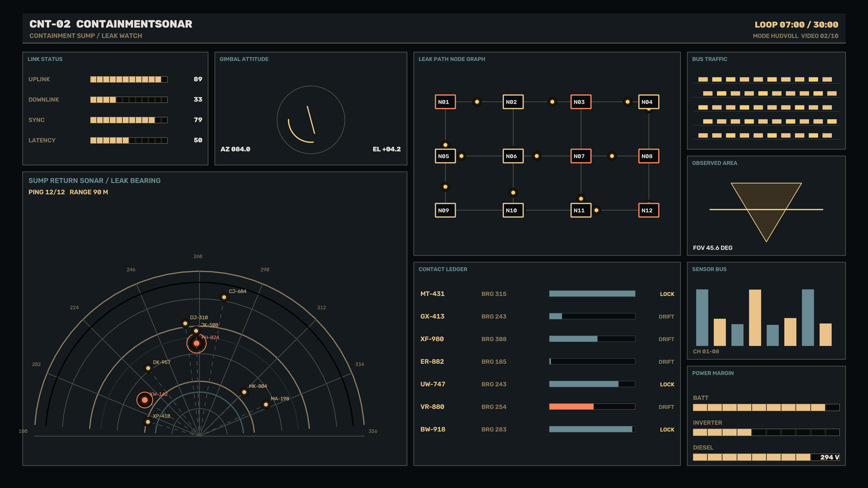Click the LOOP 07:00 / 30:00 timer
868x488 pixels.
[796, 25]
